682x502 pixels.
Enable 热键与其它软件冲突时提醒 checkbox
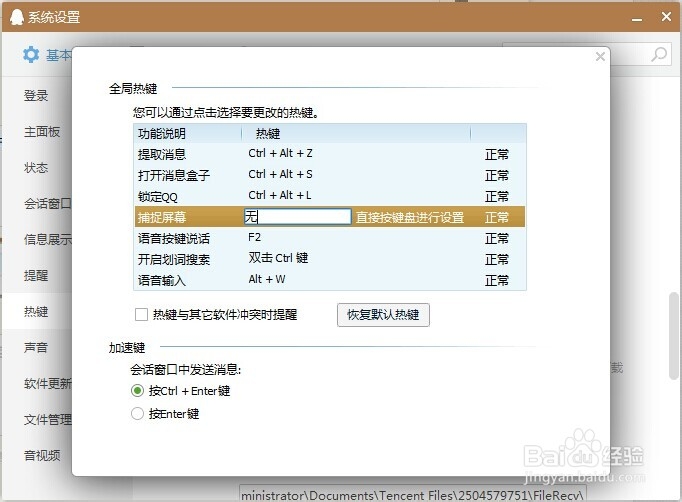coord(141,315)
